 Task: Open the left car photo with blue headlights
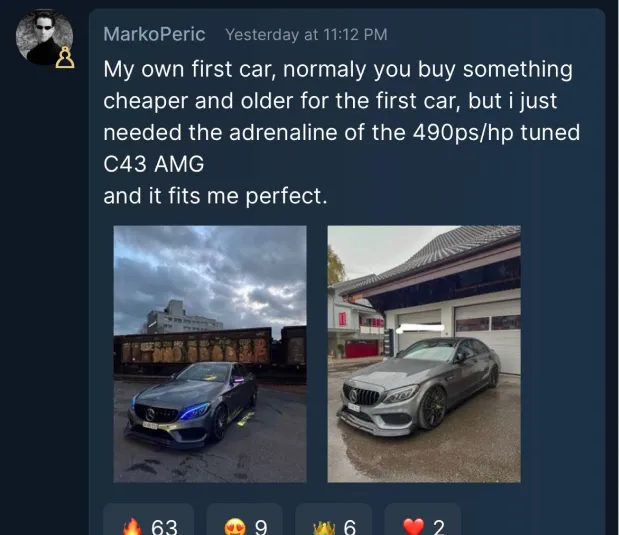(210, 353)
